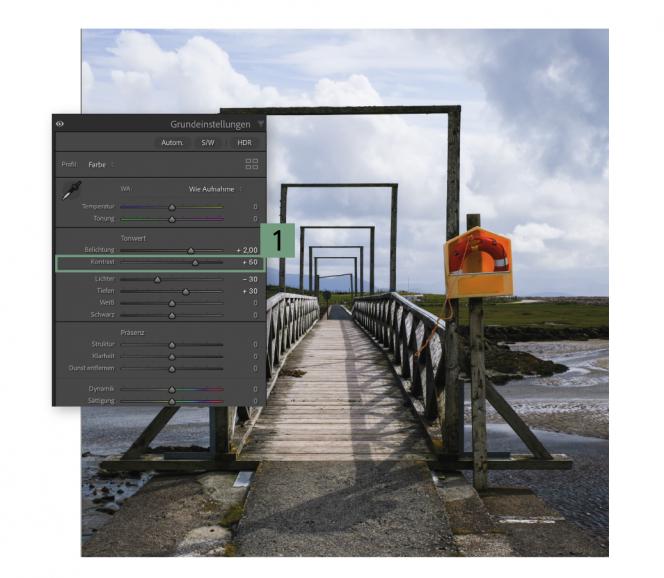The height and width of the screenshot is (578, 664).
Task: Click the Temperatur slider handle
Action: (x=172, y=206)
